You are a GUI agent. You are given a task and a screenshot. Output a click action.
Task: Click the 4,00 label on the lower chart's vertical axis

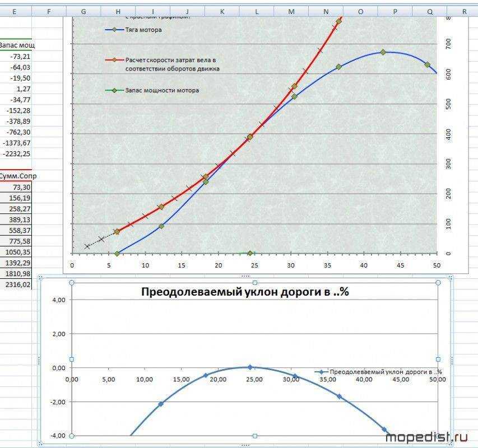(59, 300)
